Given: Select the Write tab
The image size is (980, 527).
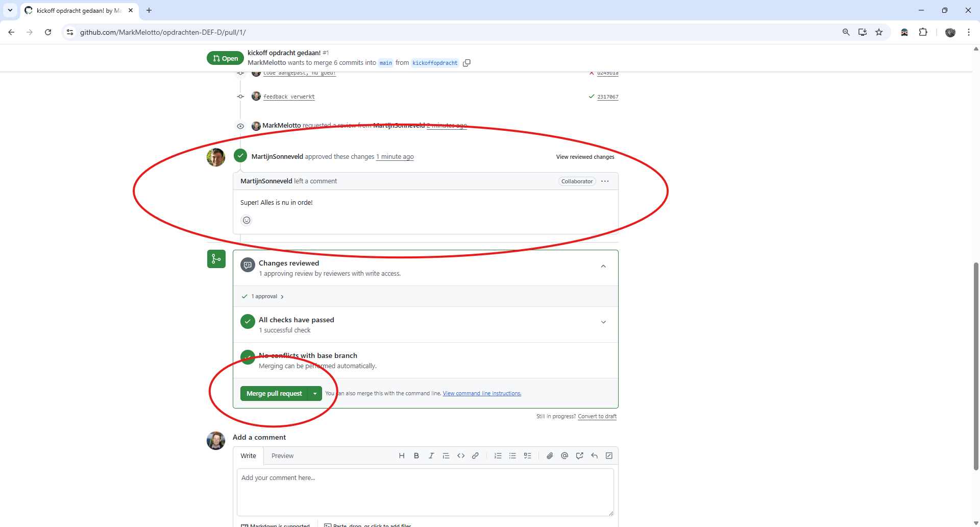Looking at the screenshot, I should coord(249,456).
